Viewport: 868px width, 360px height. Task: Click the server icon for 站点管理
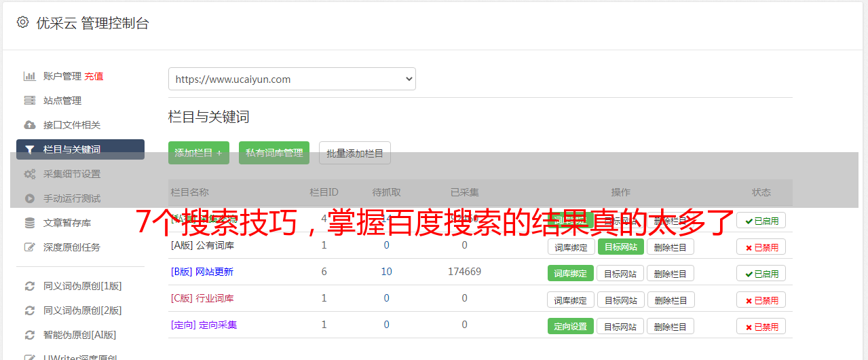pos(29,101)
